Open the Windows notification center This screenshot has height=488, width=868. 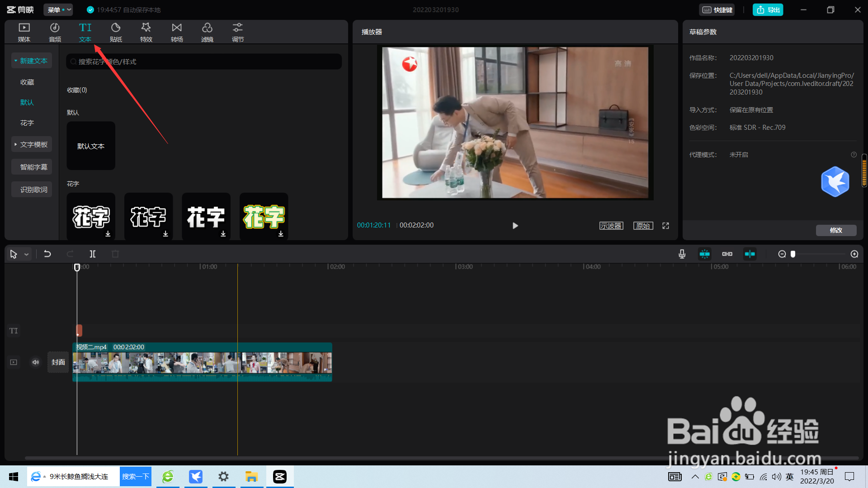tap(849, 477)
